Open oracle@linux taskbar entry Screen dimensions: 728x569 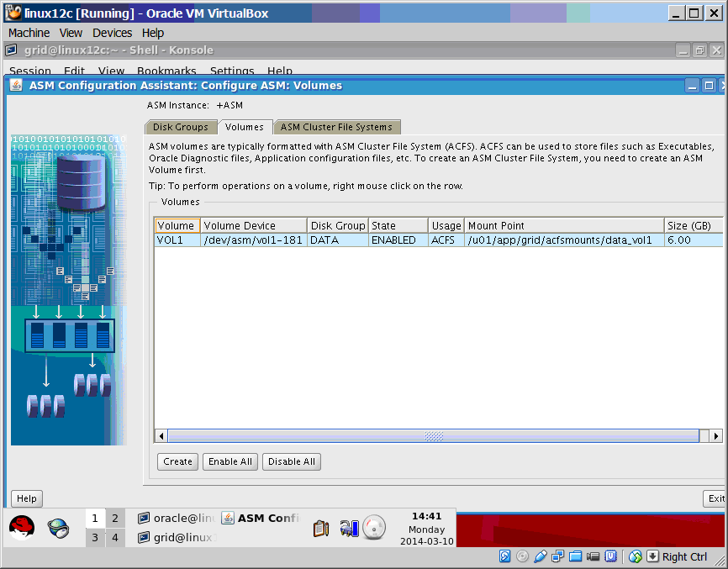point(177,518)
